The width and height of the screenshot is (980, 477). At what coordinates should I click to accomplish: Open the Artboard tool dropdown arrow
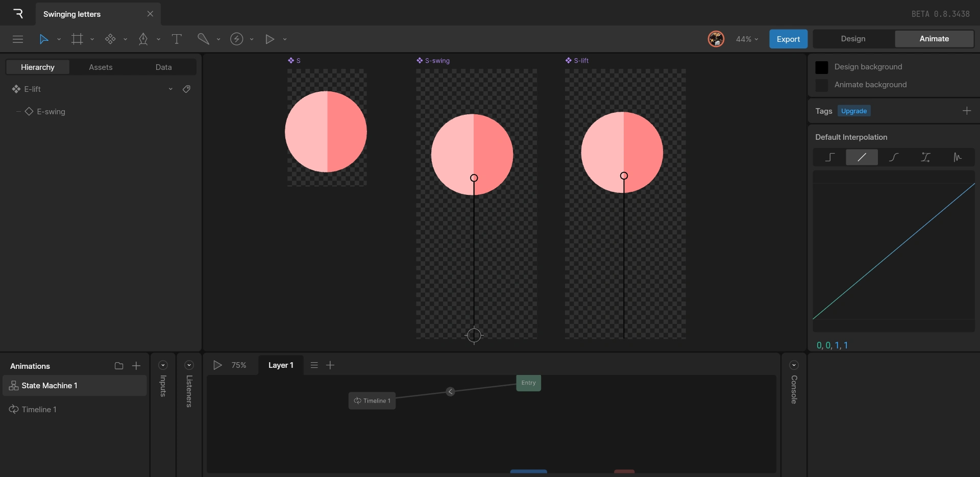coord(92,39)
